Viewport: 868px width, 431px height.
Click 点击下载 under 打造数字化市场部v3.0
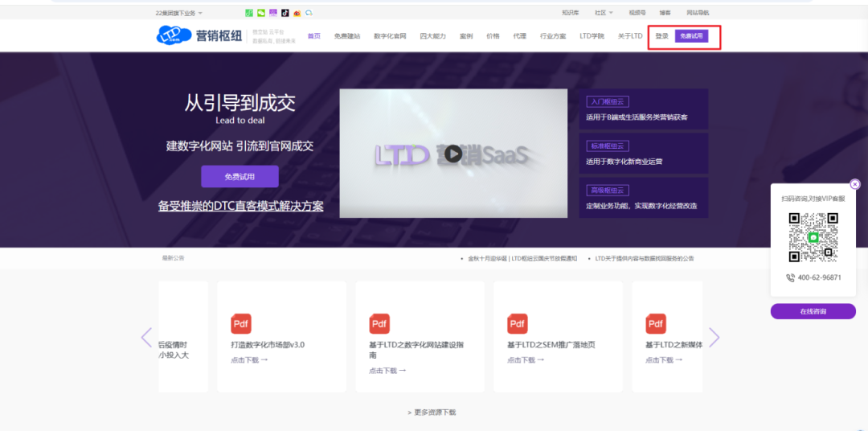(x=249, y=359)
